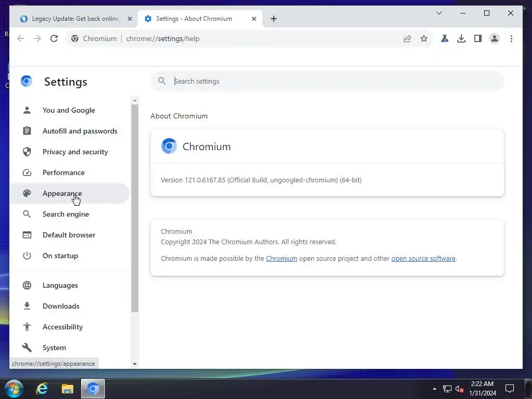Bookmark this tab with the star icon
Image resolution: width=532 pixels, height=399 pixels.
click(x=424, y=38)
